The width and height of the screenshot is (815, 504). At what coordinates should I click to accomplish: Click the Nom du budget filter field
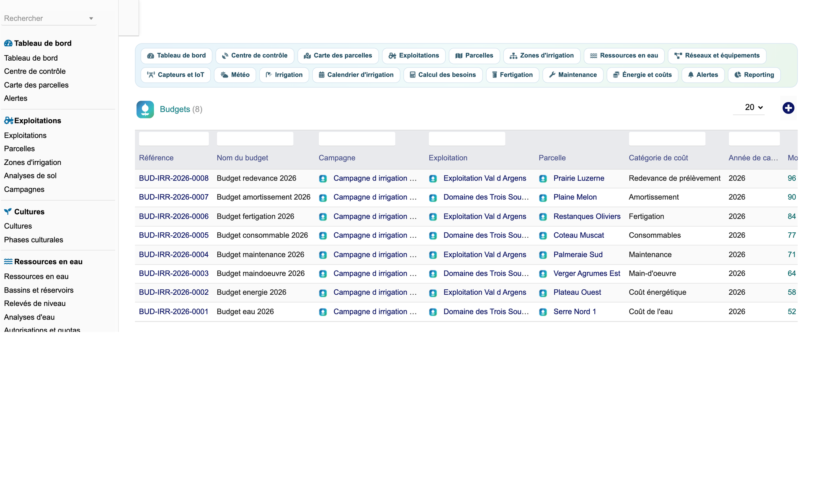pos(255,139)
